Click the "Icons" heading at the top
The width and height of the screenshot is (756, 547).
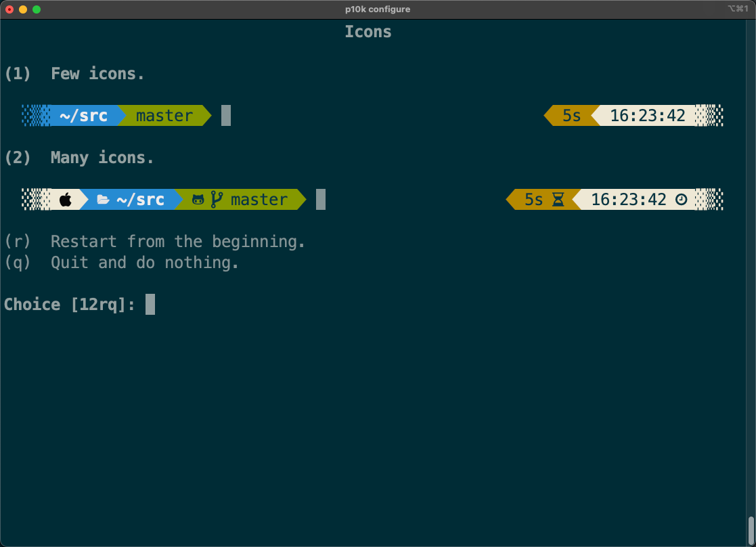pyautogui.click(x=368, y=32)
